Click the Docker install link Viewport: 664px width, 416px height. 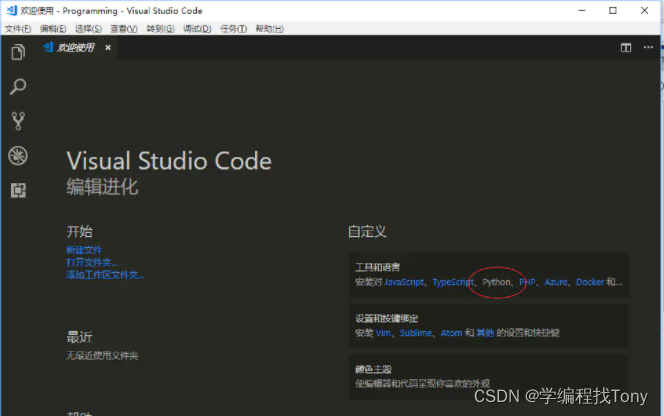590,282
